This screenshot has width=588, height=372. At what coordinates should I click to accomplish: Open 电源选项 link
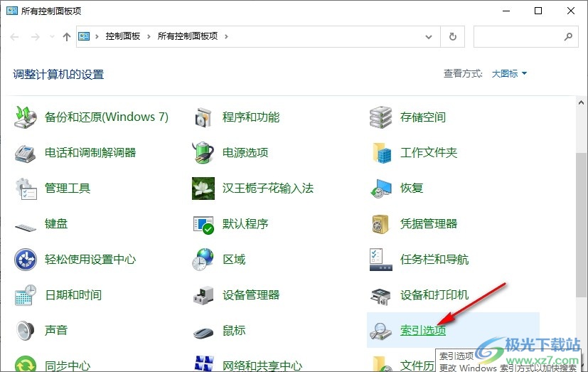pos(245,153)
